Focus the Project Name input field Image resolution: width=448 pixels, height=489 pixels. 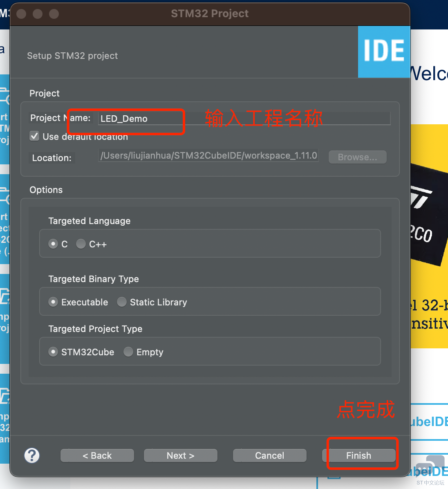coord(244,119)
